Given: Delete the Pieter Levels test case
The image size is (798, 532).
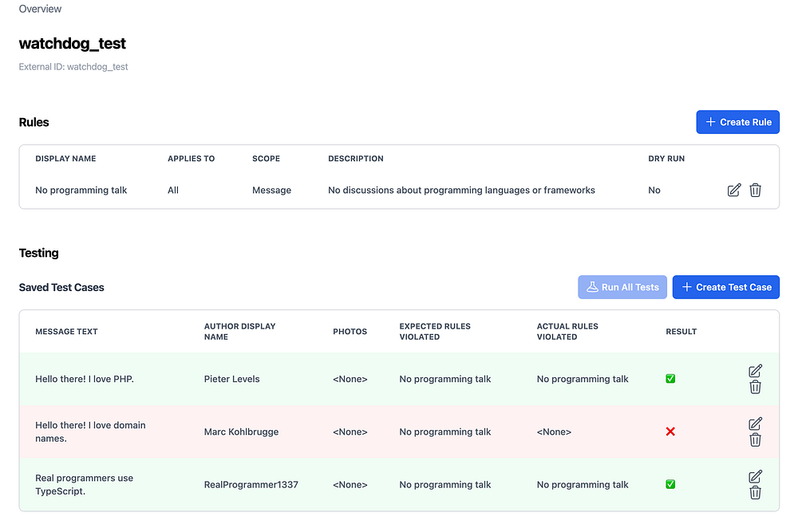Looking at the screenshot, I should coord(755,387).
